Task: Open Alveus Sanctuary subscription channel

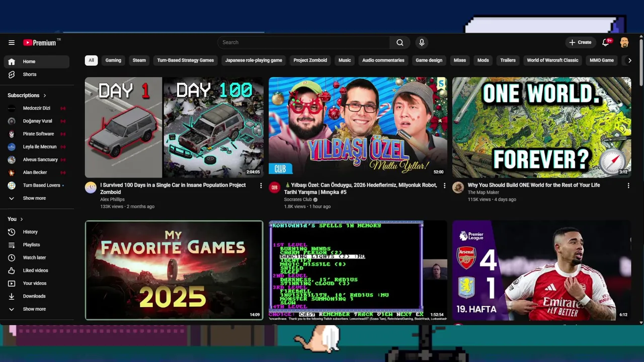Action: click(36, 160)
